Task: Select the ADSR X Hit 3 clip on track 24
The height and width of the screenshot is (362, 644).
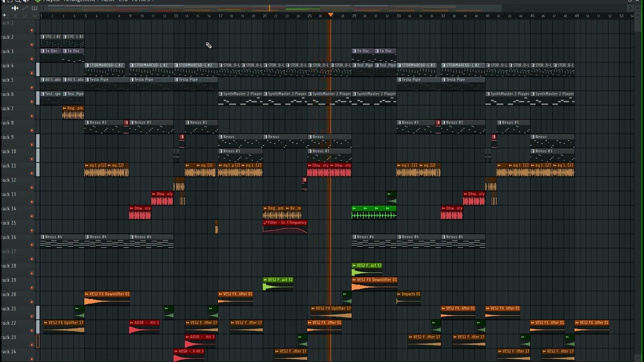Action: point(189,355)
